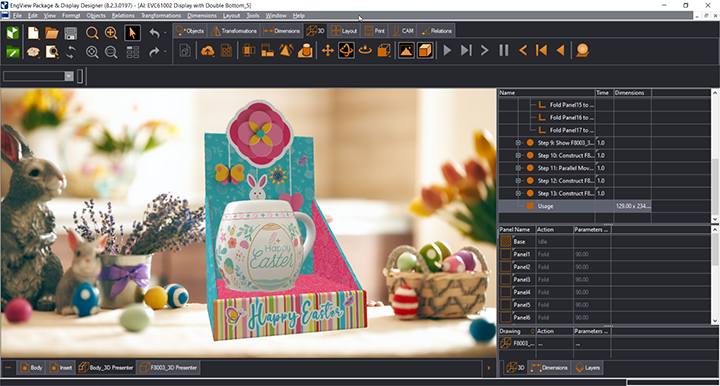
Task: Select the Pan four-arrow move tool
Action: [x=327, y=50]
